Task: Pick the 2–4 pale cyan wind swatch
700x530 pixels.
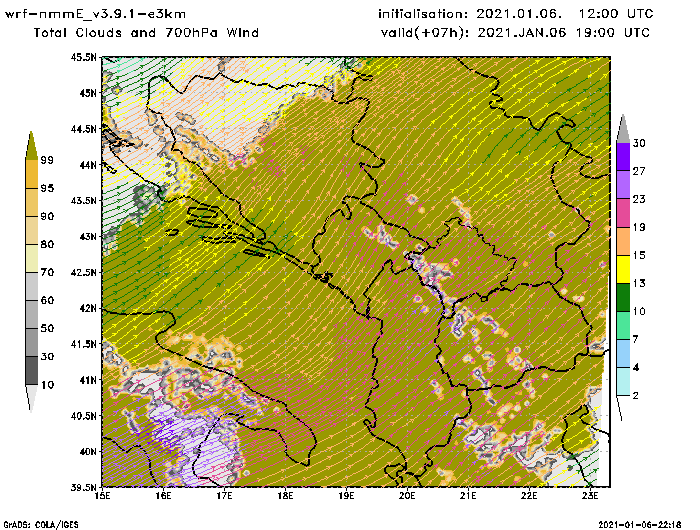Action: 623,381
